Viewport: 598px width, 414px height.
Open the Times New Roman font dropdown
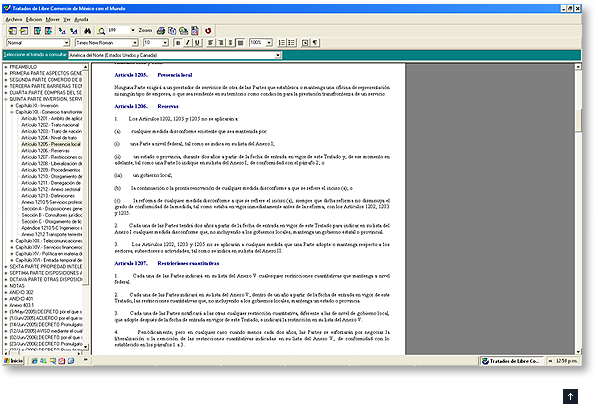[135, 43]
